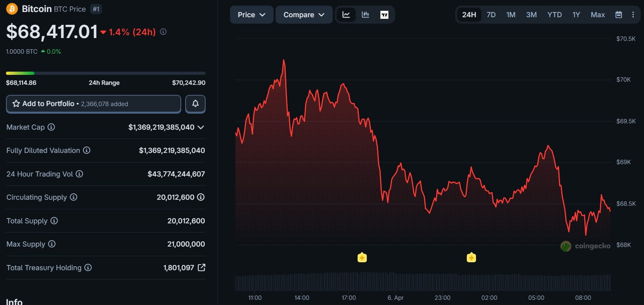Click the Circulating Supply value info icon
644x305 pixels.
[x=201, y=197]
